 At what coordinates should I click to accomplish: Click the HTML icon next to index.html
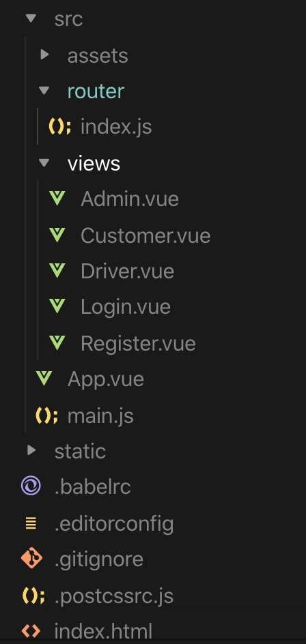(31, 631)
